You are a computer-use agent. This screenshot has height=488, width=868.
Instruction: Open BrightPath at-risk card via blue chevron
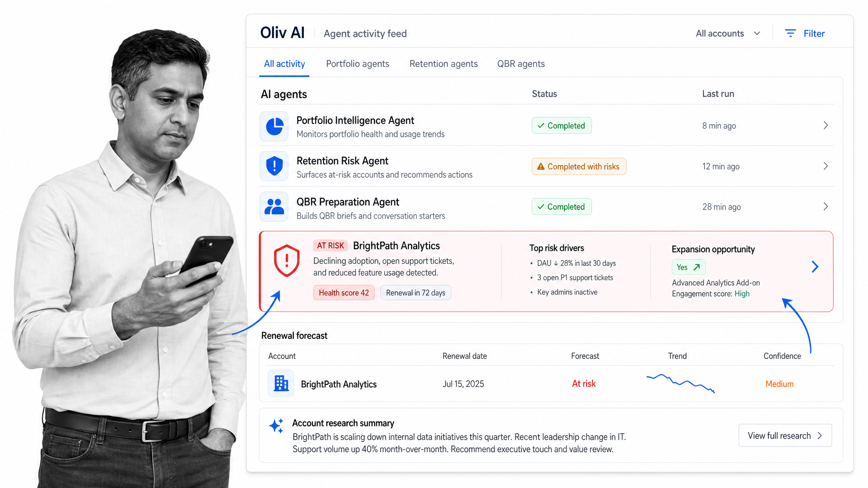pos(815,267)
